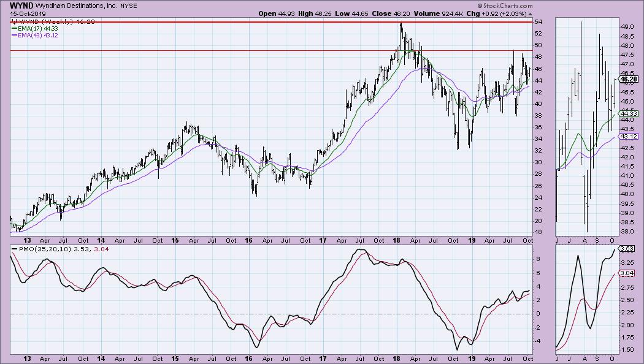The height and width of the screenshot is (364, 644).
Task: Click the 3.04 signal value tag on mini panel
Action: [627, 273]
